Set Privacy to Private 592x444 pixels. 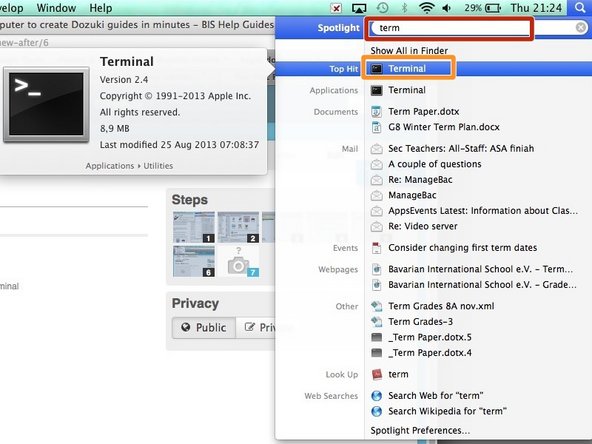point(256,327)
